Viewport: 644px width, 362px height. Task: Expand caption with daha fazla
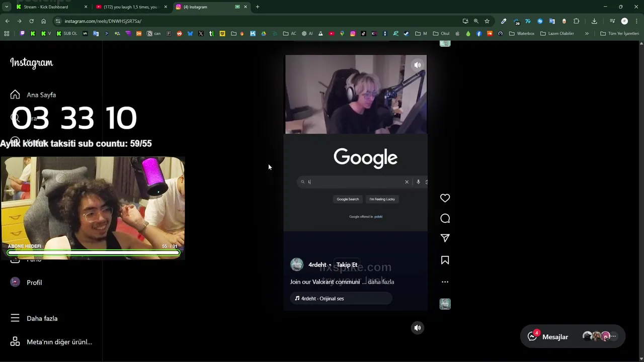point(381,282)
